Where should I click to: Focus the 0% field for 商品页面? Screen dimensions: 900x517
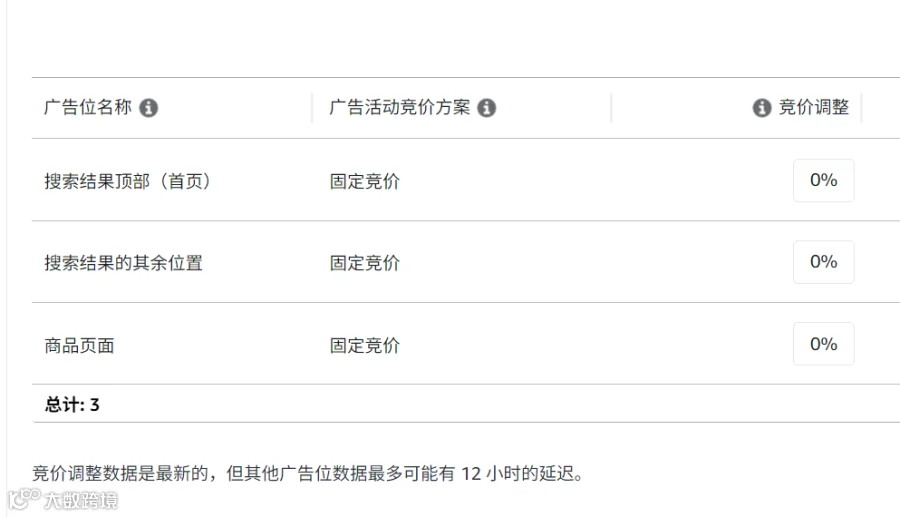824,344
